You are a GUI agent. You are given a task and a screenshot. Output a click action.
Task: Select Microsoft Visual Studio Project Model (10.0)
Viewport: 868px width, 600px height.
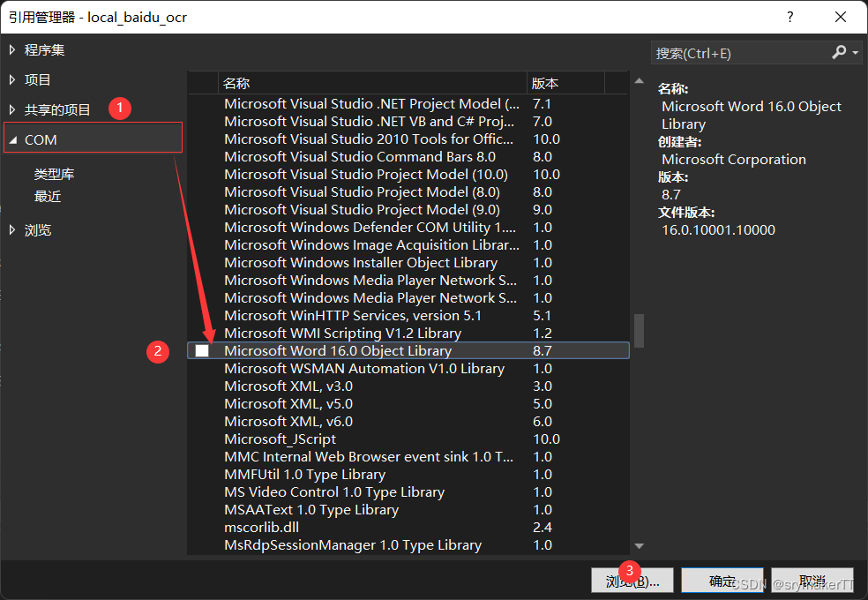[x=408, y=175]
